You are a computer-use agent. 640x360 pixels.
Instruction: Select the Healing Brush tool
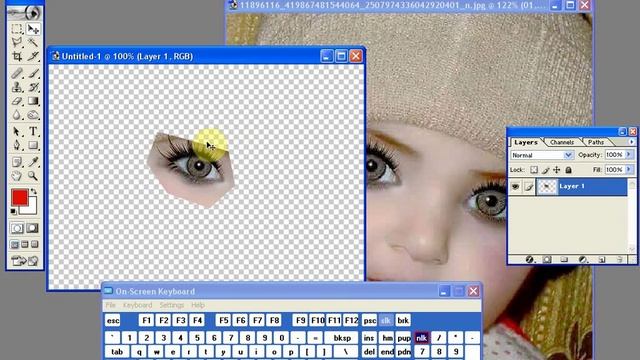pos(17,73)
